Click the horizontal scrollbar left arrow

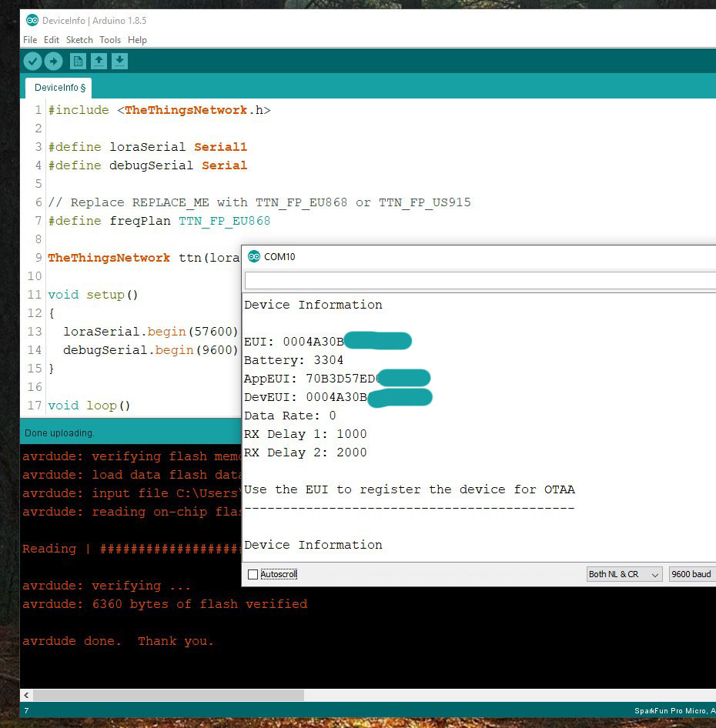pos(26,695)
